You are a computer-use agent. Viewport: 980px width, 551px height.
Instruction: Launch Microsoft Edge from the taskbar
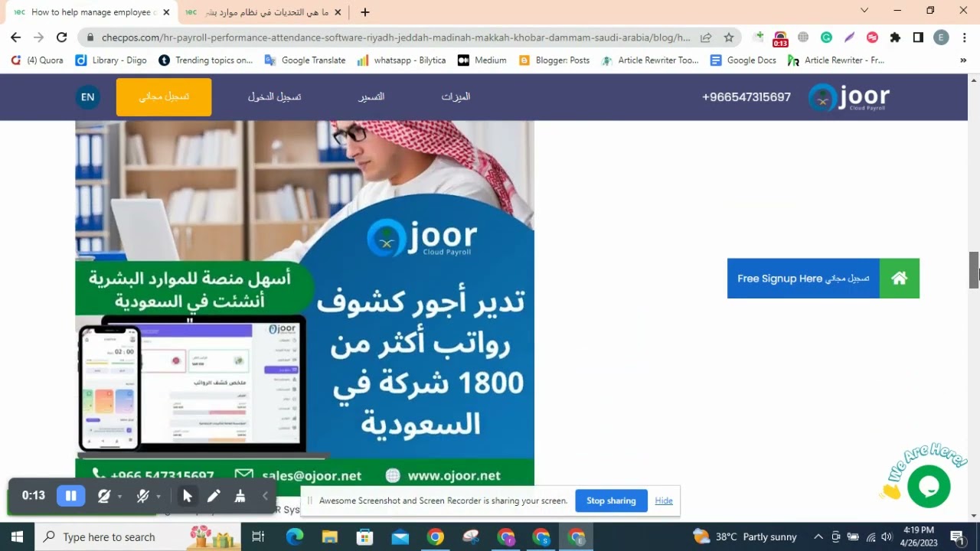(295, 536)
